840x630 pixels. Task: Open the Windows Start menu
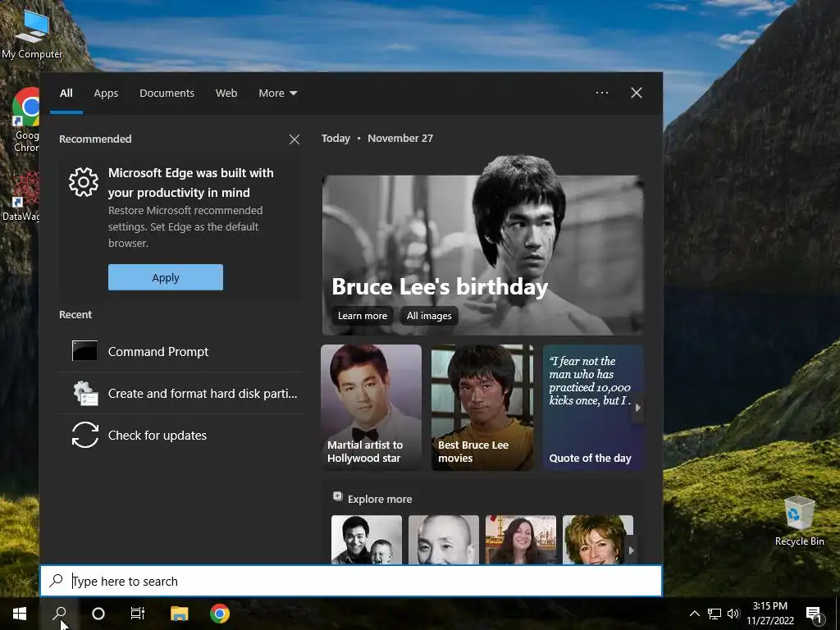click(x=20, y=614)
